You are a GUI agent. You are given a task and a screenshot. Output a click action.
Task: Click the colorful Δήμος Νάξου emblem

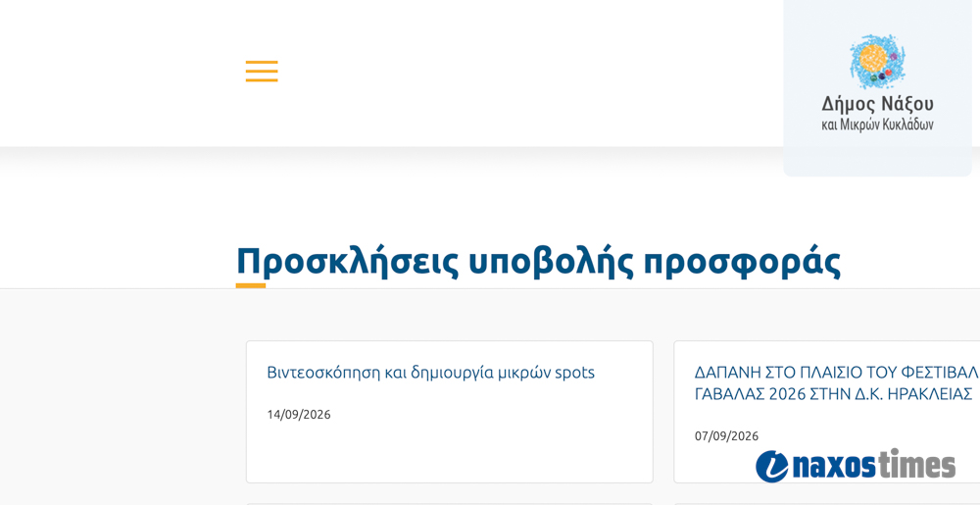click(877, 61)
